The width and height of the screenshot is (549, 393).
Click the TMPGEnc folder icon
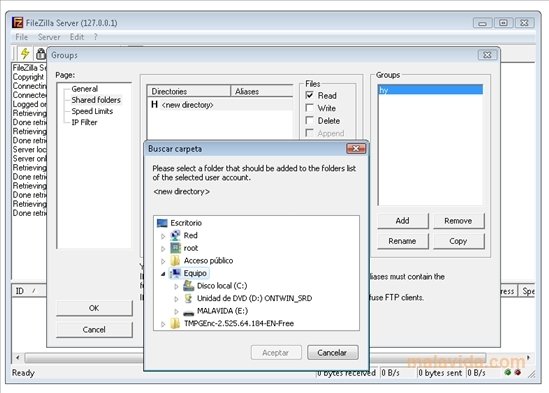[175, 324]
